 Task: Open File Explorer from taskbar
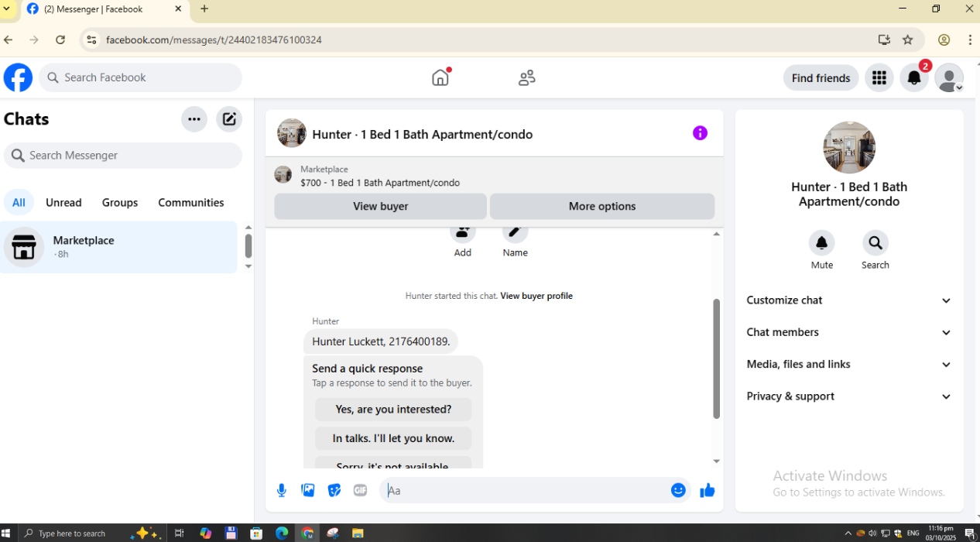tap(358, 533)
